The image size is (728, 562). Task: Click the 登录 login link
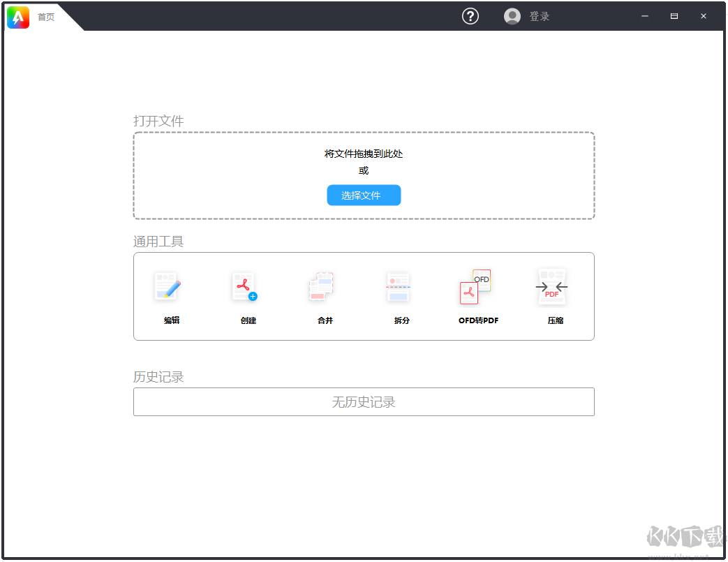[540, 16]
